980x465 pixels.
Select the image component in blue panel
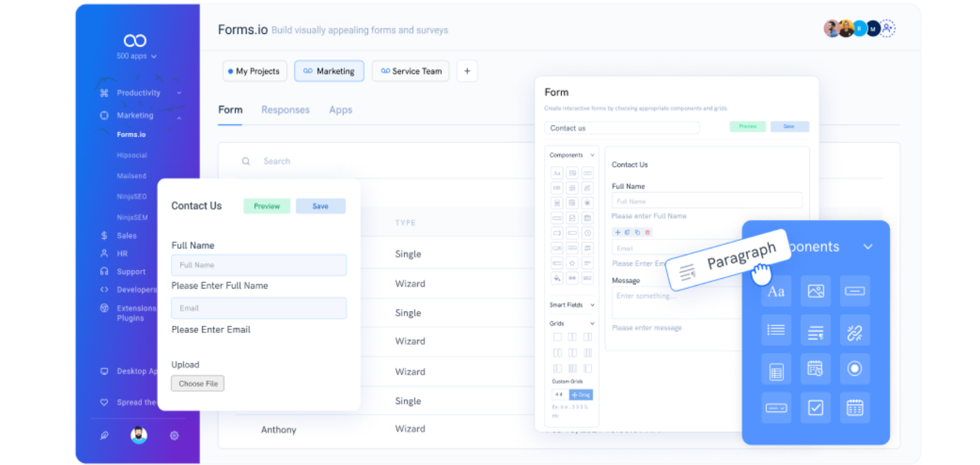[815, 291]
